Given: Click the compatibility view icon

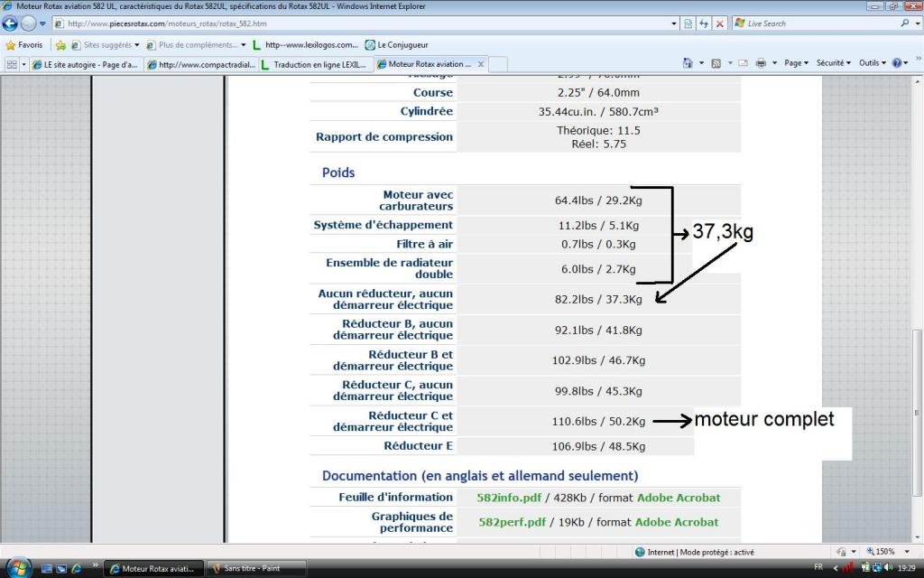Looking at the screenshot, I should 688,23.
